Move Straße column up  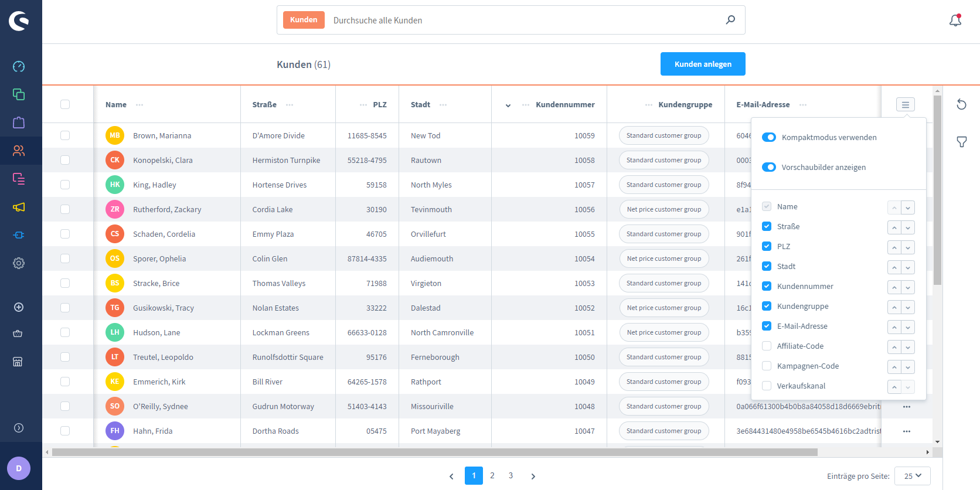894,227
